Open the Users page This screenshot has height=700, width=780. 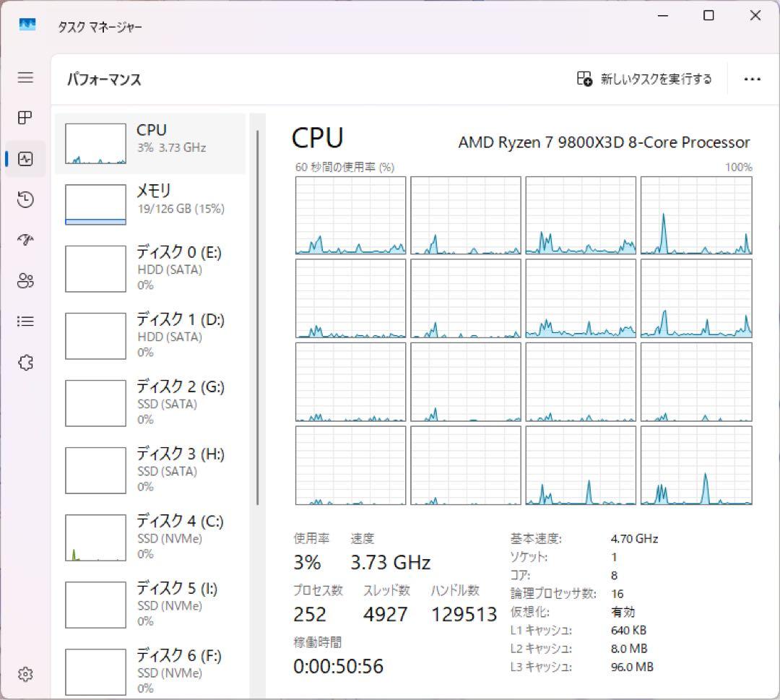click(x=25, y=281)
